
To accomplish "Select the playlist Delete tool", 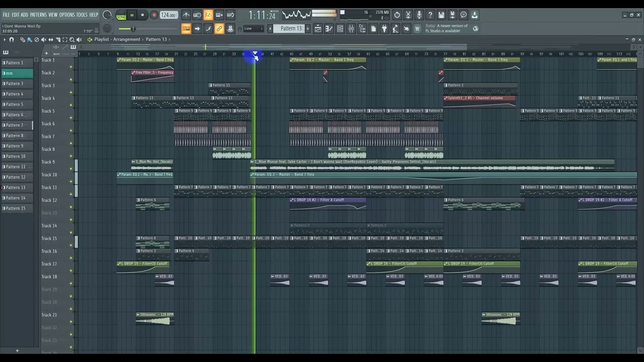I will pos(37,39).
